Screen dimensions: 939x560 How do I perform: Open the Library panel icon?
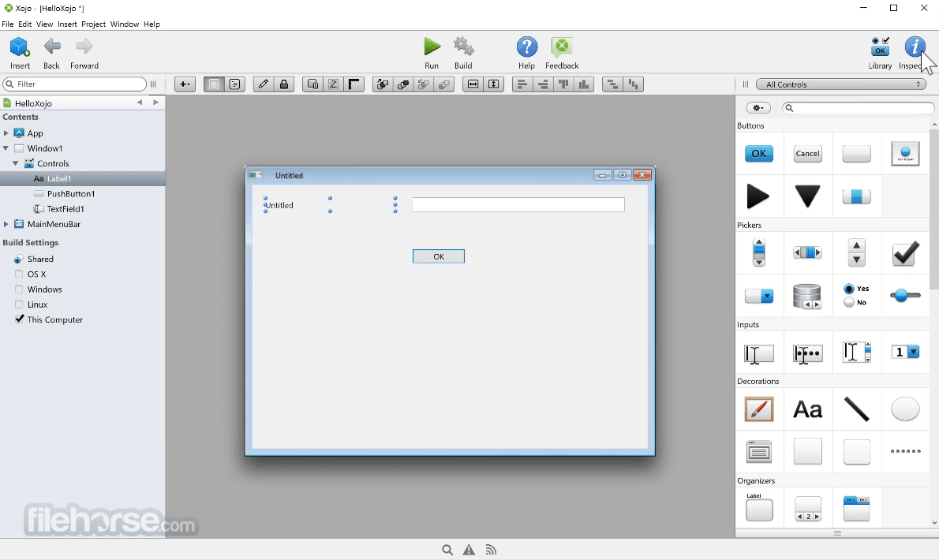[x=879, y=47]
